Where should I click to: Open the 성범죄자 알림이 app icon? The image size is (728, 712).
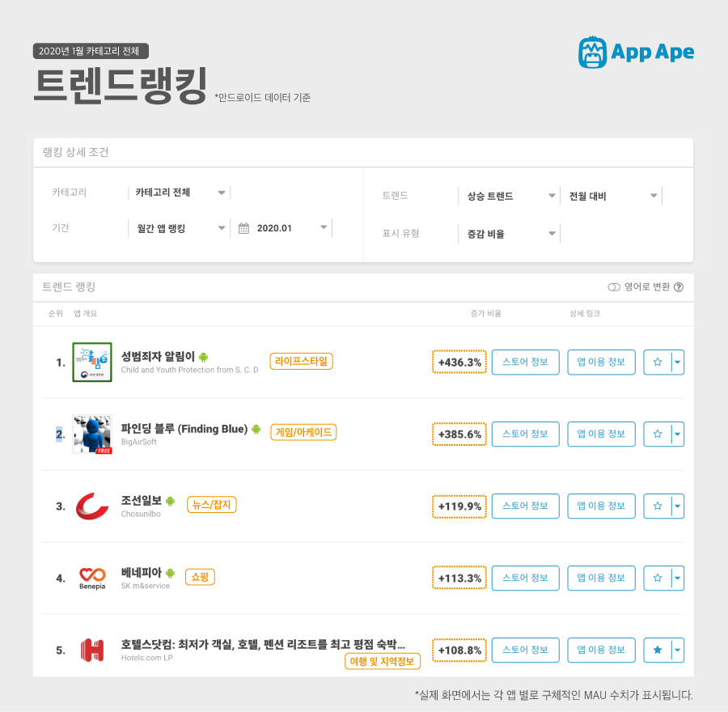92,362
